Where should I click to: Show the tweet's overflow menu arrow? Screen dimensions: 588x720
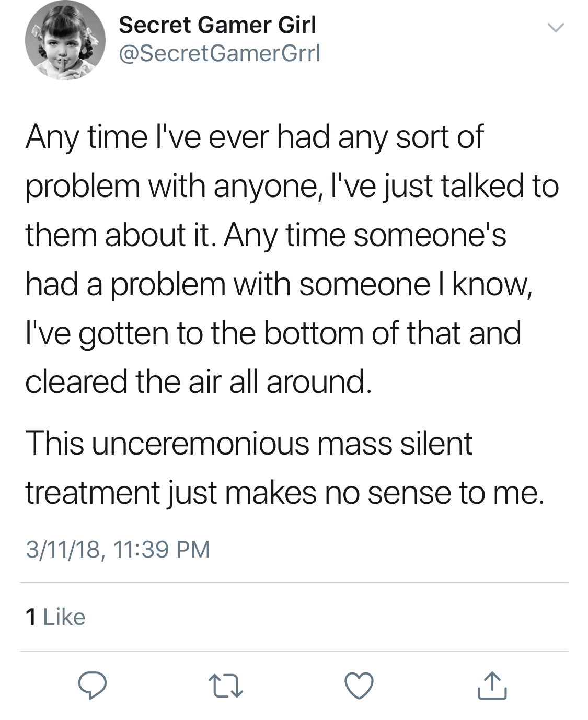(x=555, y=27)
